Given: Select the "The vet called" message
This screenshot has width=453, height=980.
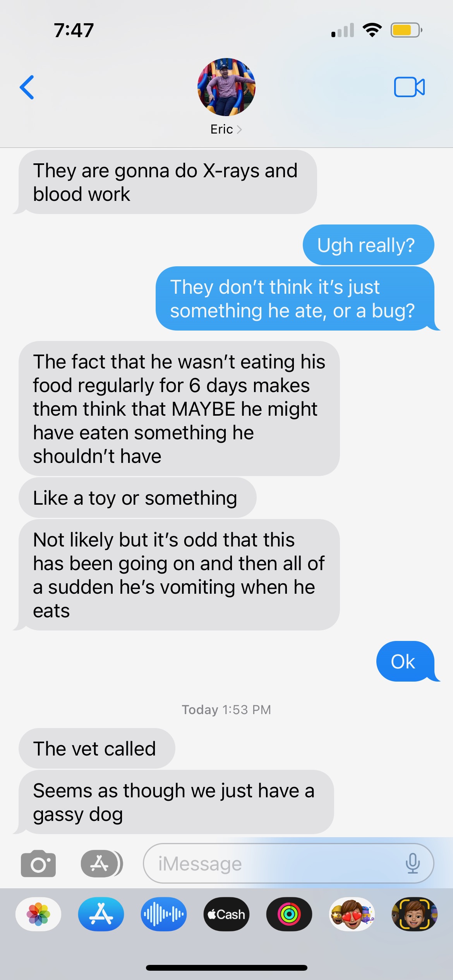Looking at the screenshot, I should [97, 749].
